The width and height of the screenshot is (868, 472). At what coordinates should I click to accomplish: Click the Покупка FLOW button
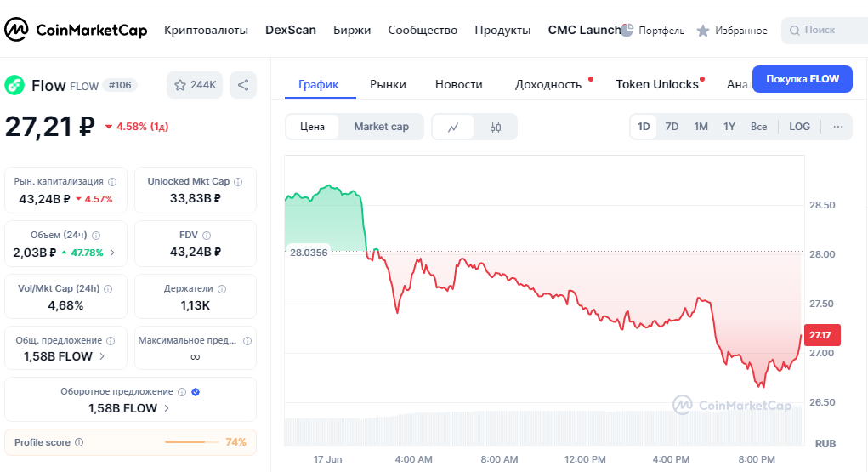[803, 79]
